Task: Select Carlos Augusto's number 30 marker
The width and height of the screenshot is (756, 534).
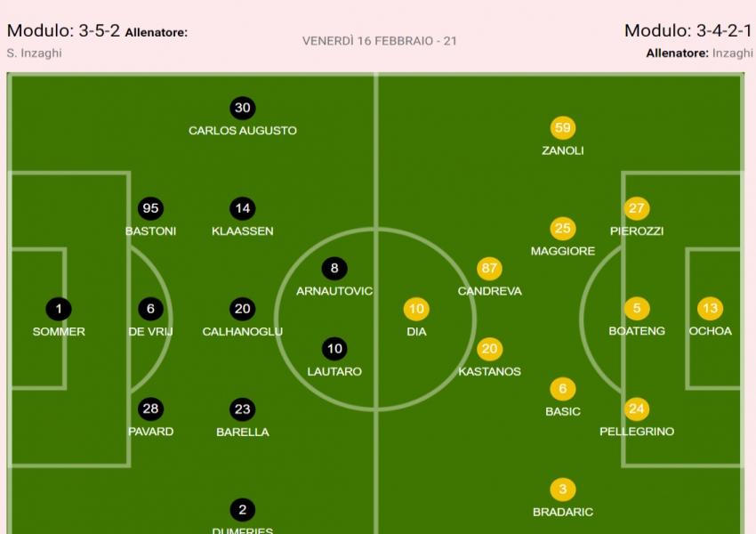Action: tap(242, 109)
